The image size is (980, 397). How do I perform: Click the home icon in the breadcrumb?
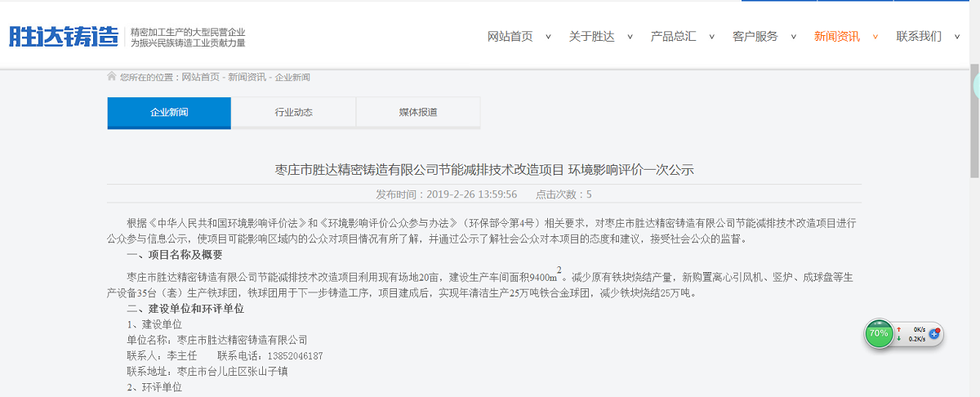pyautogui.click(x=112, y=77)
